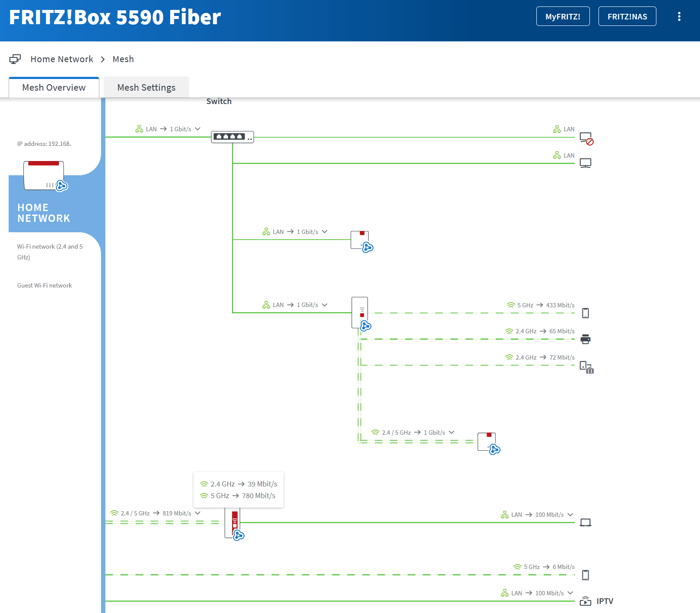Viewport: 700px width, 613px height.
Task: Expand LAN 1 Gbit/s dropdown of Wi-Fi repeater
Action: point(325,305)
